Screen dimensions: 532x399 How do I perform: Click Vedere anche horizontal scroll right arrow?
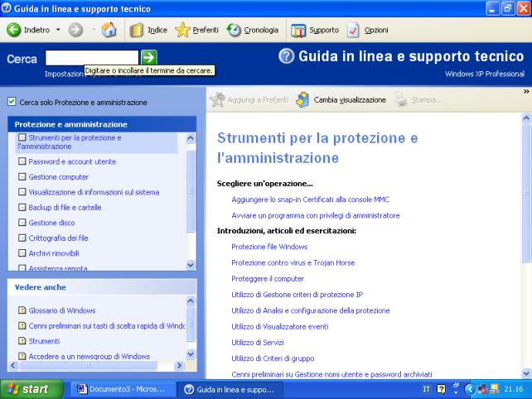[x=179, y=365]
